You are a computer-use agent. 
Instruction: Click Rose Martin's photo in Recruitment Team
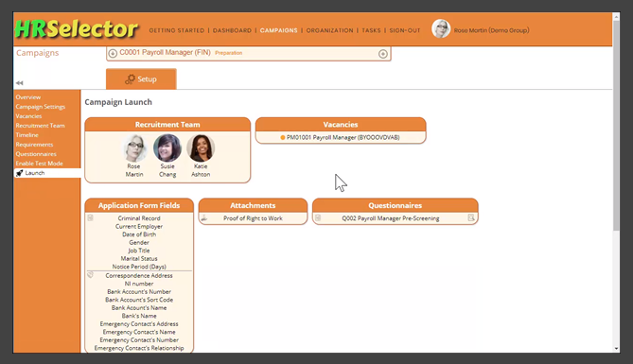[134, 148]
